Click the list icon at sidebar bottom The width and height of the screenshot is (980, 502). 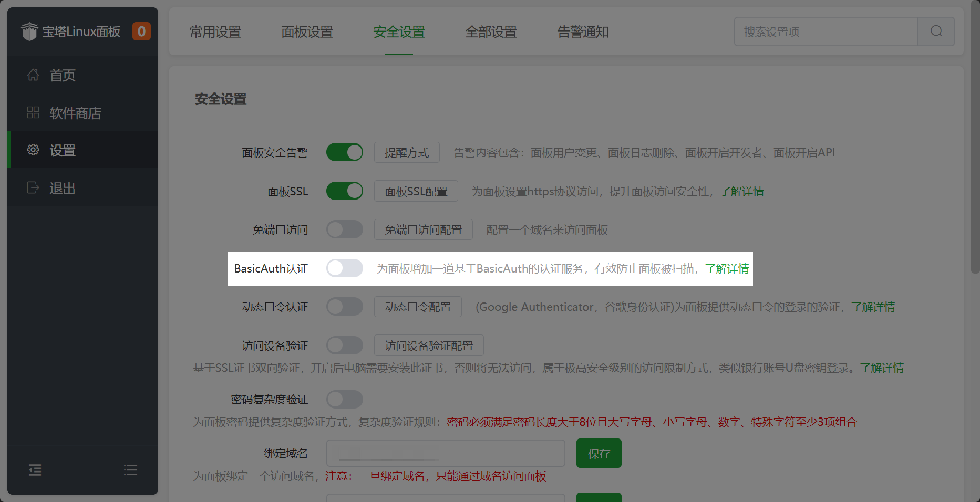click(130, 470)
